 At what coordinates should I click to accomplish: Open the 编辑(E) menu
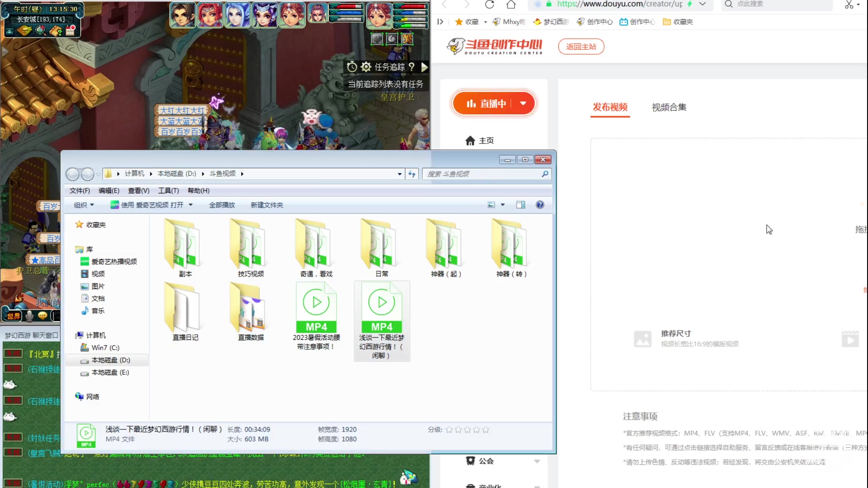pyautogui.click(x=109, y=191)
